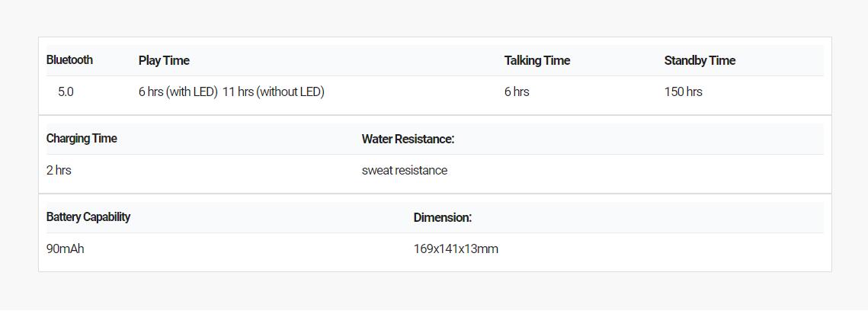Select the Standby Time header
This screenshot has height=311, width=868.
tap(700, 61)
